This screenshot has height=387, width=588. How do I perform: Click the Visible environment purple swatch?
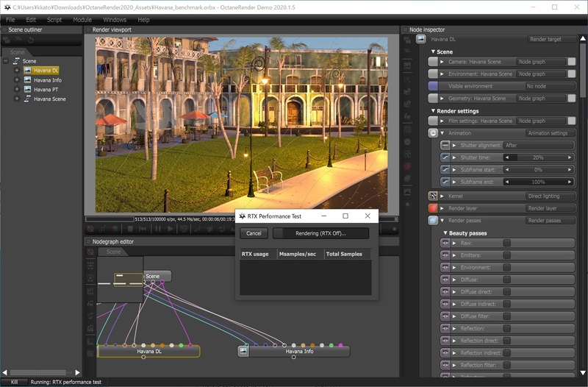[x=433, y=86]
